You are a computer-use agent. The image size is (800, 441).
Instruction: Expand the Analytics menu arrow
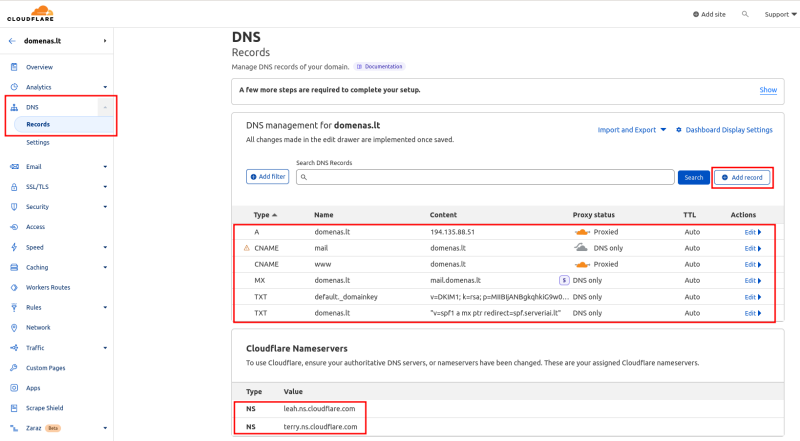(x=105, y=87)
